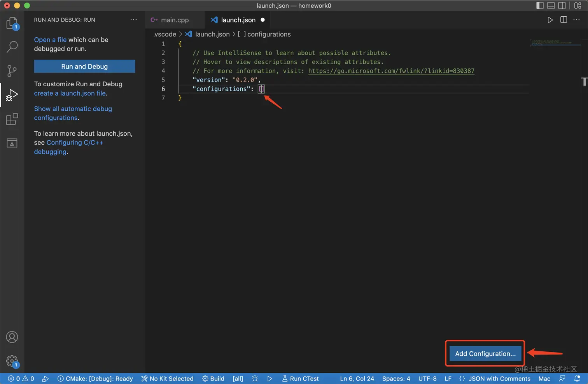Click 'CMake: [Debug]: Ready' in status bar
Viewport: 588px width, 384px height.
[x=95, y=379]
